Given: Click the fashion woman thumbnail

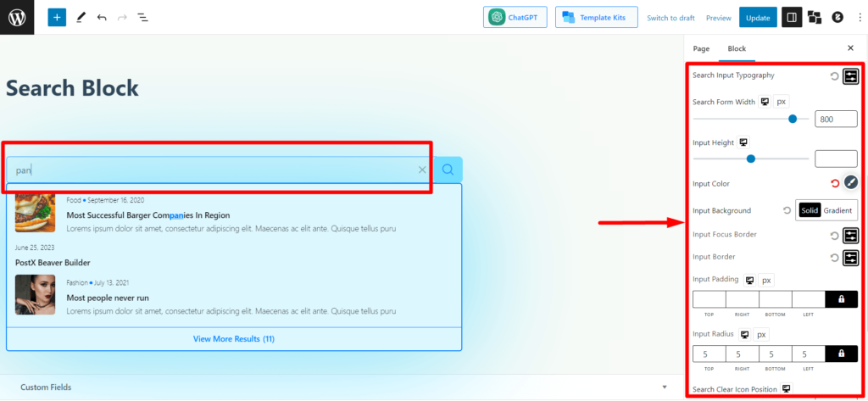Looking at the screenshot, I should click(35, 295).
